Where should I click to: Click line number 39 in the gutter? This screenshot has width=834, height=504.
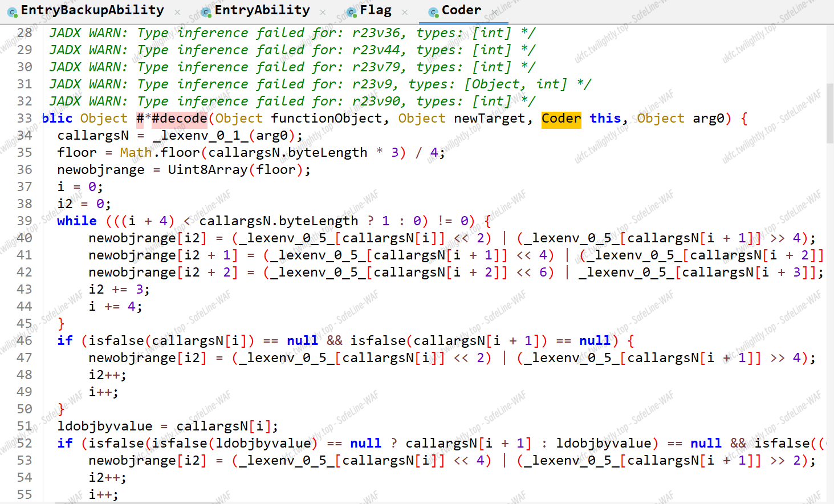coord(25,221)
